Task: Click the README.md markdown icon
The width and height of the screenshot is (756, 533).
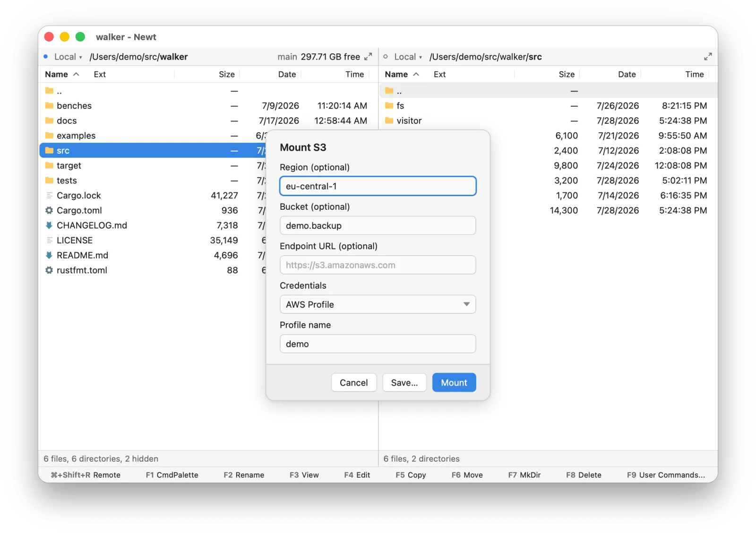Action: [x=49, y=255]
